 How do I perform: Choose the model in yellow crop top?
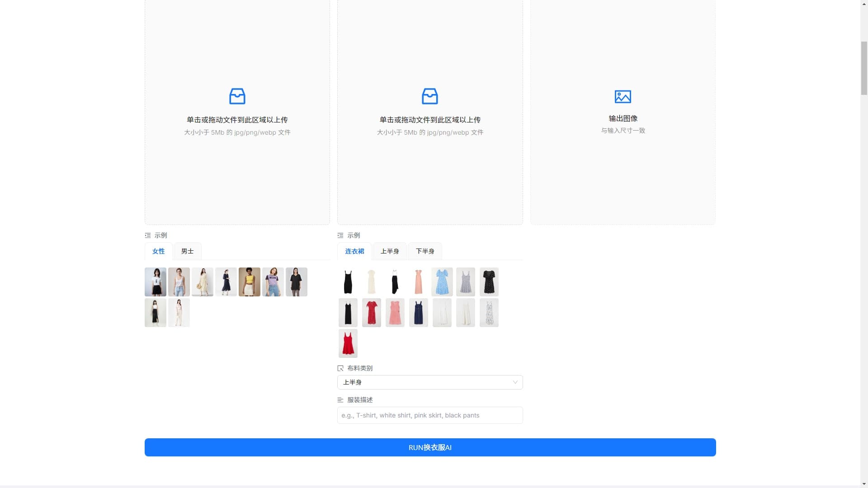click(x=250, y=282)
